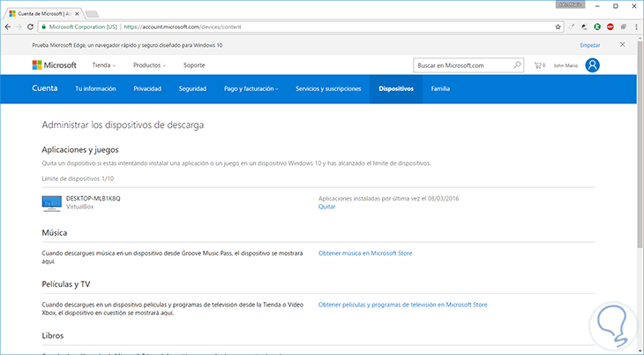
Task: Click the Música heading
Action: point(54,232)
